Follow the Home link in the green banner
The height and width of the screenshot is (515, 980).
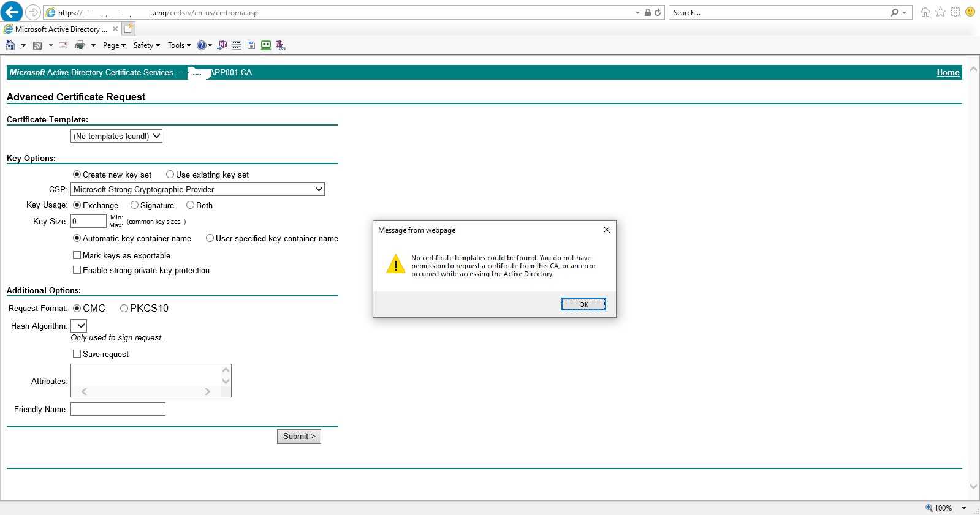coord(948,72)
